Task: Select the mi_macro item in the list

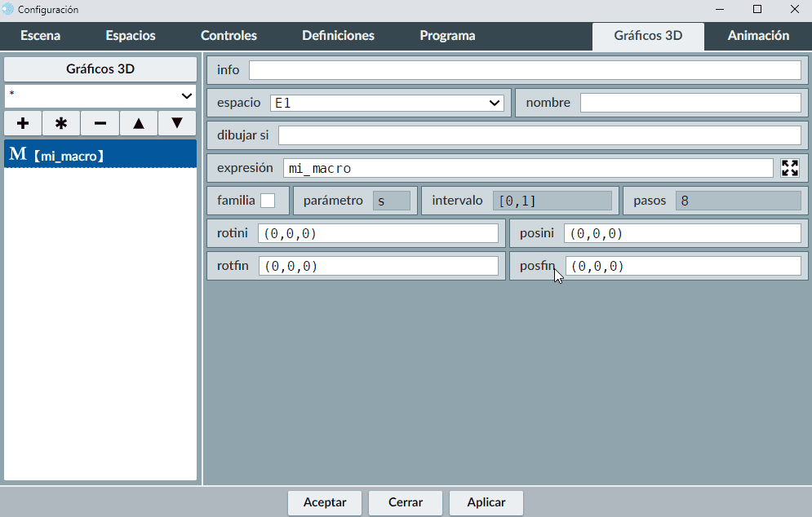Action: (100, 154)
